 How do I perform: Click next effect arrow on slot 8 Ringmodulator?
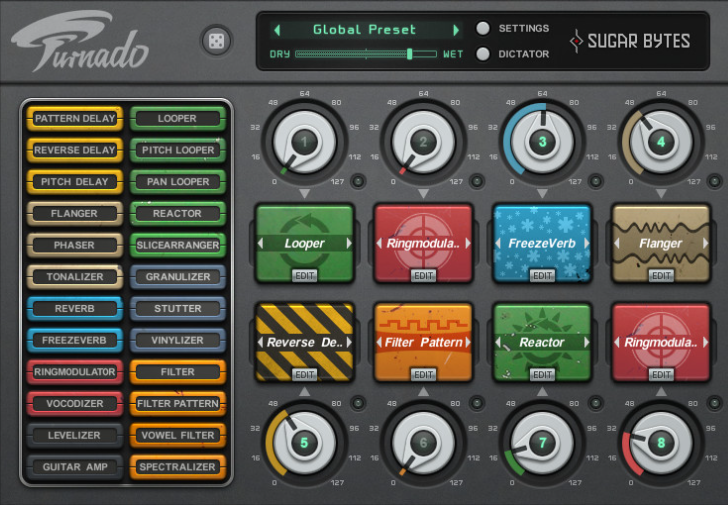tap(706, 342)
